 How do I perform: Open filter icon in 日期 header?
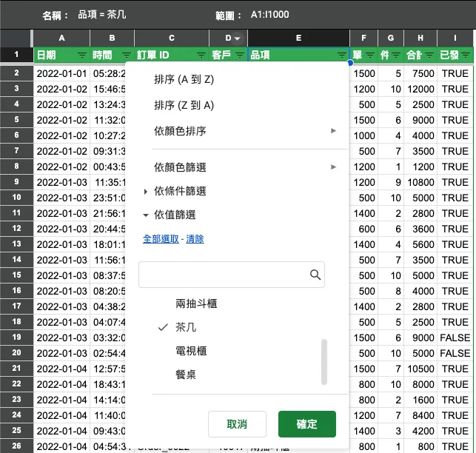[x=81, y=56]
